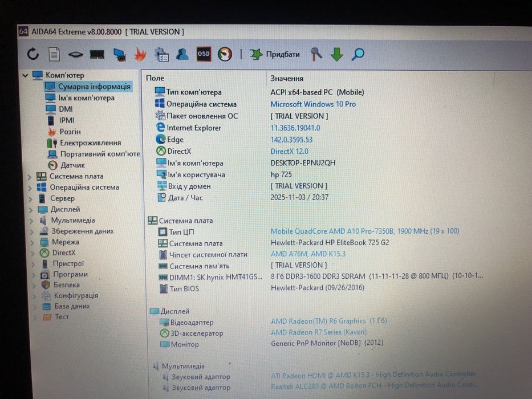Click DESKTOP-EPNU2QH computer name value

point(303,163)
